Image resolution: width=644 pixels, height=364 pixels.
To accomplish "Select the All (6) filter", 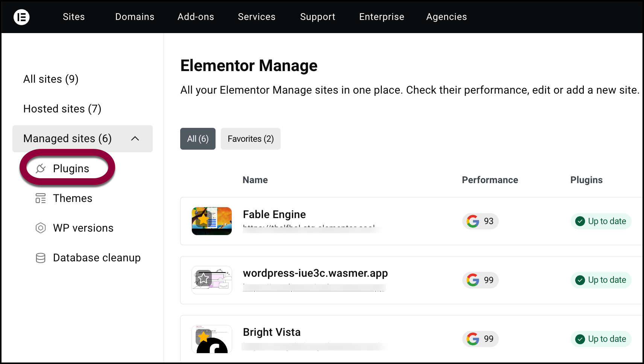I will (x=197, y=138).
